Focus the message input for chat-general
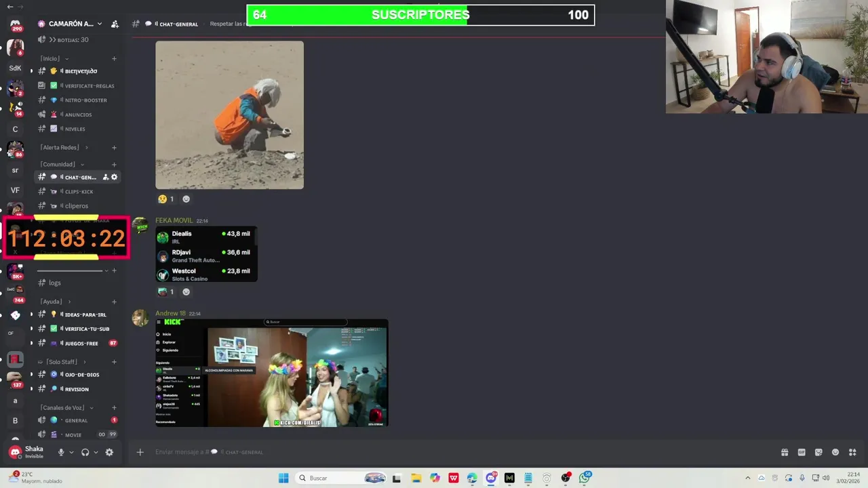The width and height of the screenshot is (868, 488). [461, 452]
